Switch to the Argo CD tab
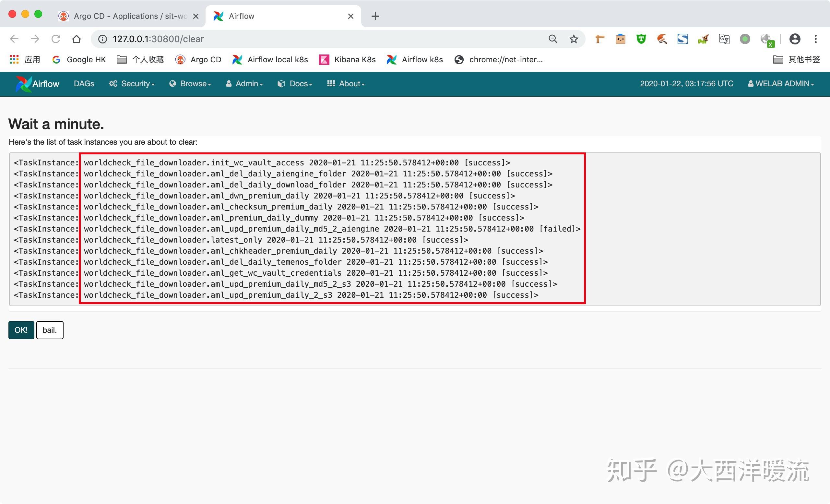830x504 pixels. (x=124, y=16)
